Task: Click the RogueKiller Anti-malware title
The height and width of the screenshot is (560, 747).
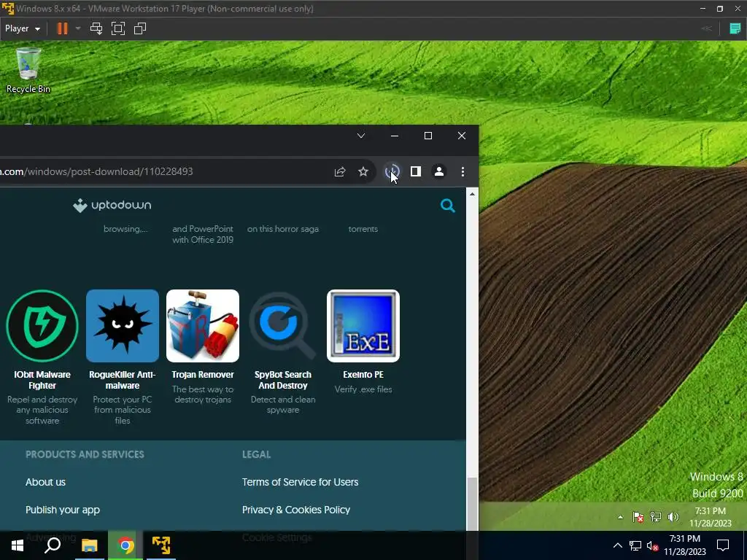Action: 123,380
